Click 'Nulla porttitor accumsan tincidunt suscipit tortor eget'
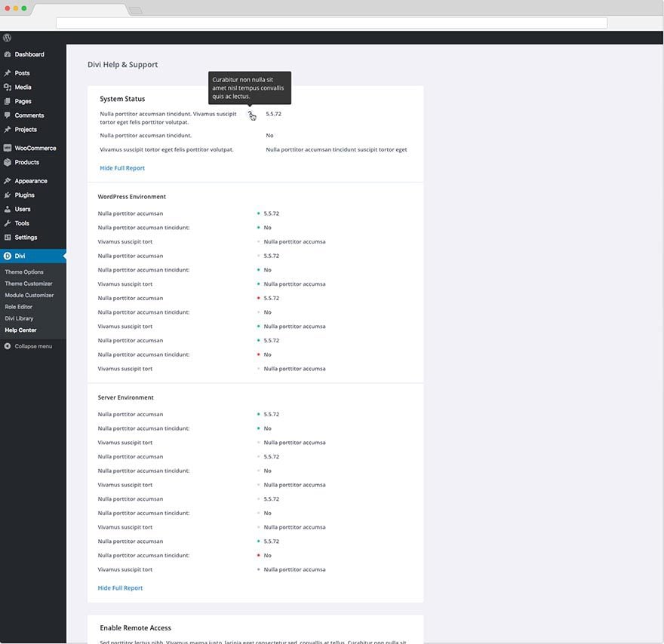 click(337, 149)
